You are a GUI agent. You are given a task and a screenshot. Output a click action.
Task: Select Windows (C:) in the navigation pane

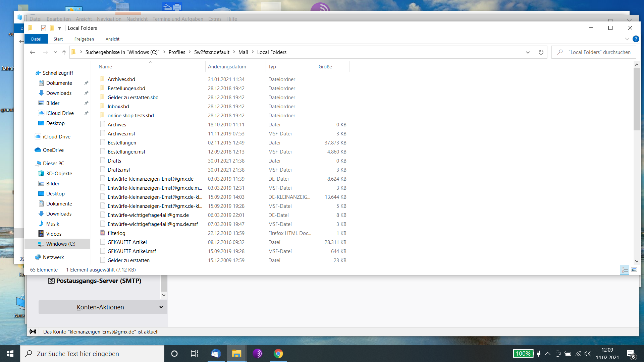tap(60, 244)
